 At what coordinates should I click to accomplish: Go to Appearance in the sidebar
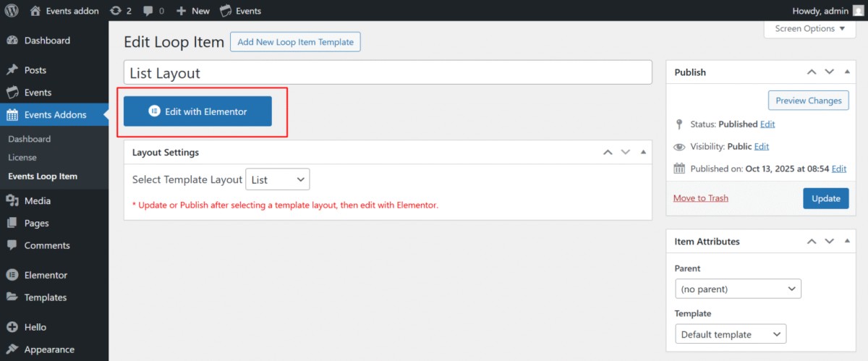point(48,349)
